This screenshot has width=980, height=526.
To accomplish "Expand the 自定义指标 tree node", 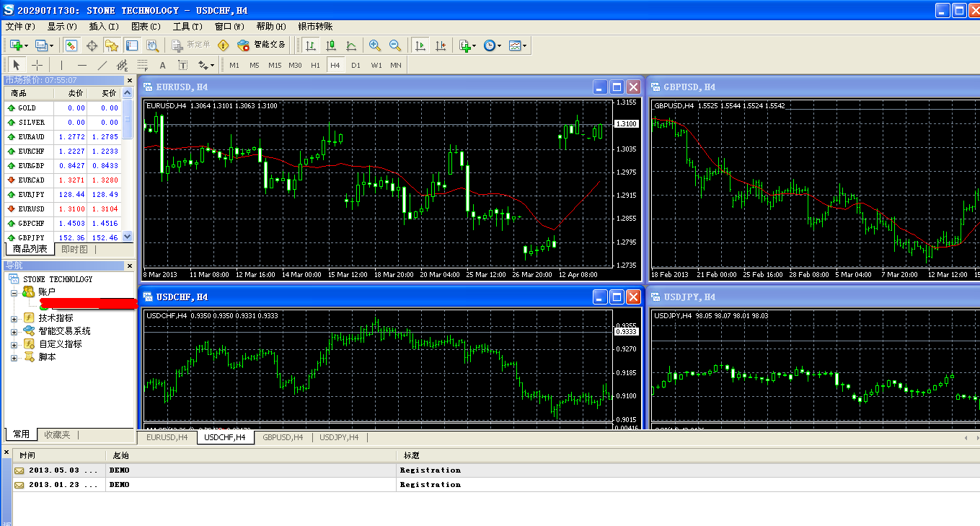I will point(14,344).
